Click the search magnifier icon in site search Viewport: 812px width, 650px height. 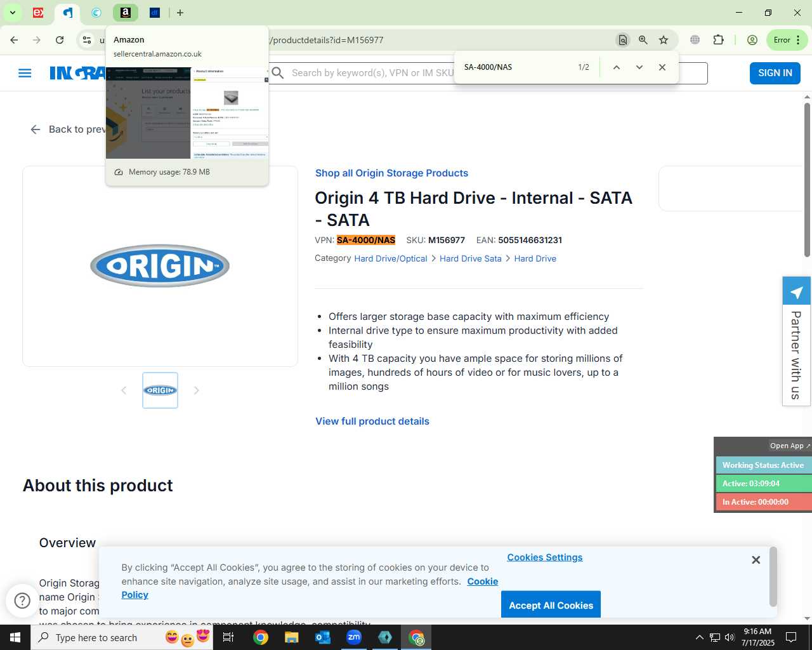[277, 73]
